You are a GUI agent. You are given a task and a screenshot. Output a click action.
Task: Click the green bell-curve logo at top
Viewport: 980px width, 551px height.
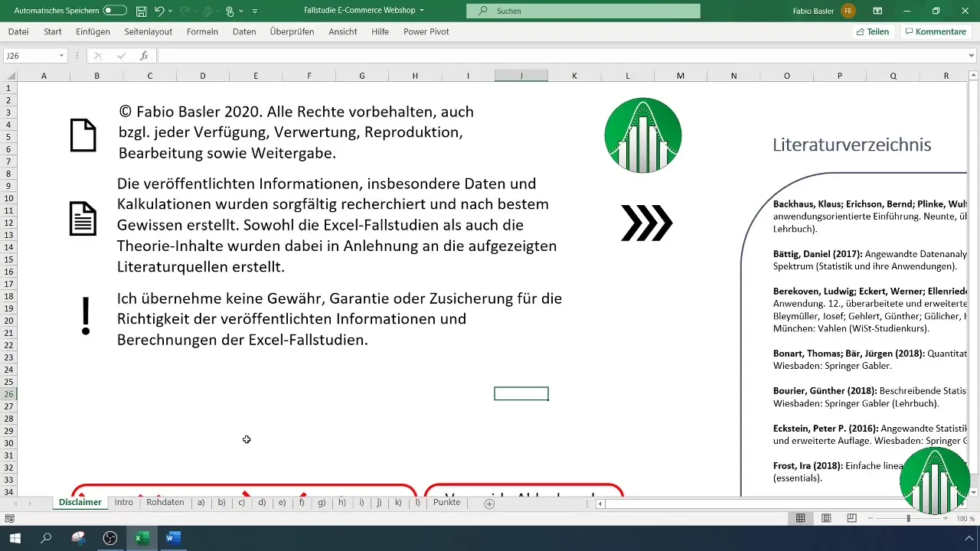click(643, 135)
